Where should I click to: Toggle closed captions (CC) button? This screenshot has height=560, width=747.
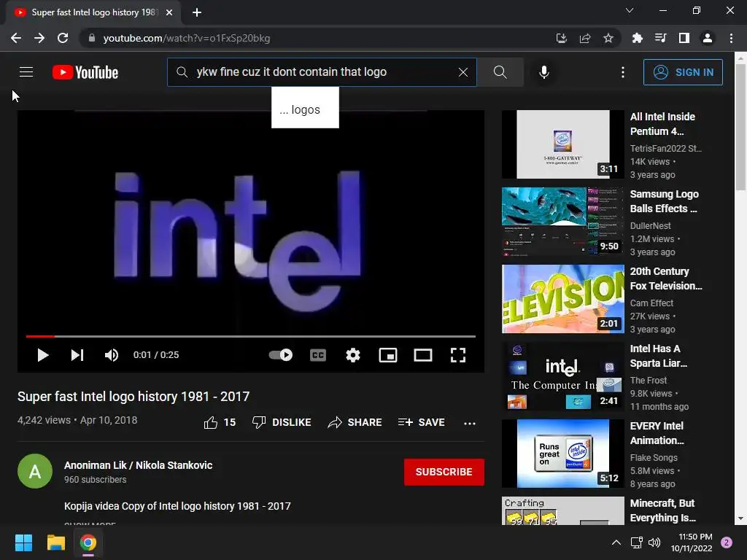(318, 355)
